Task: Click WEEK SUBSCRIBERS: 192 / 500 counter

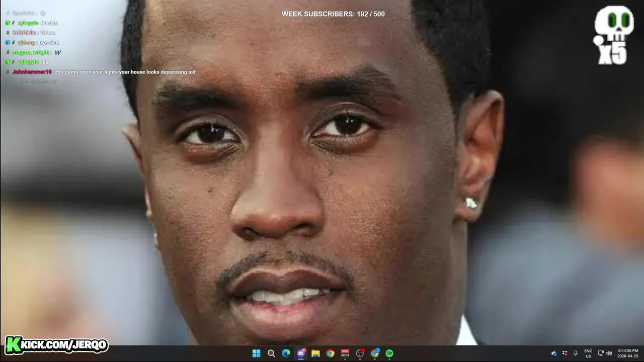Action: pos(333,14)
